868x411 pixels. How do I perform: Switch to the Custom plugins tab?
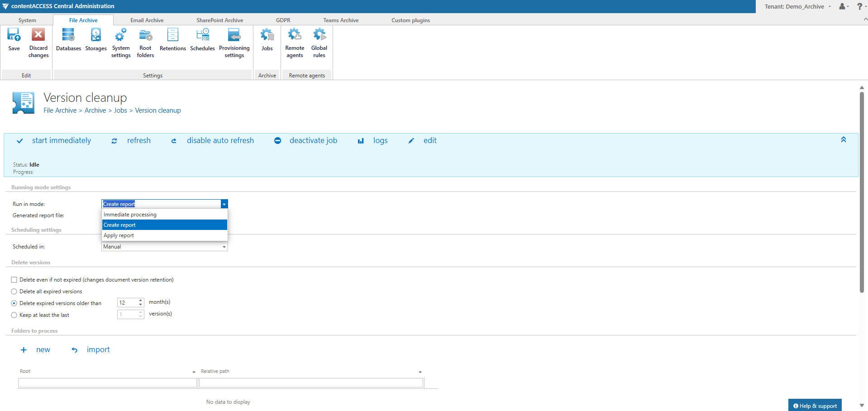click(x=411, y=20)
